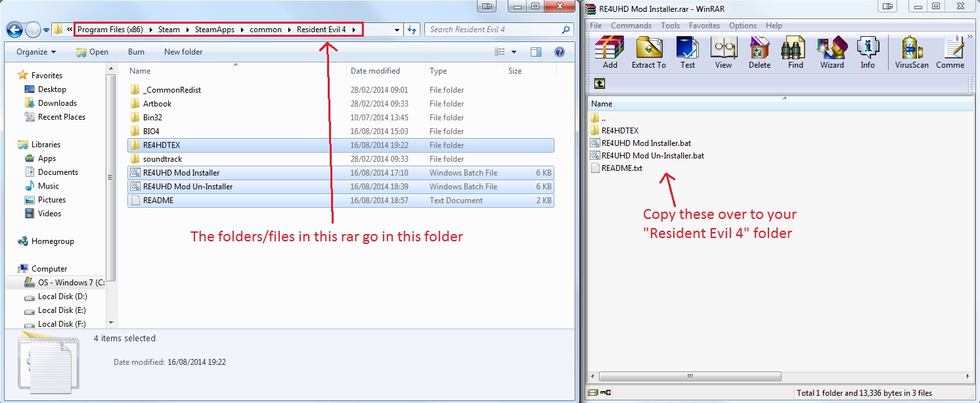The width and height of the screenshot is (980, 403).
Task: Expand the arrow after common in address bar
Action: pyautogui.click(x=290, y=30)
